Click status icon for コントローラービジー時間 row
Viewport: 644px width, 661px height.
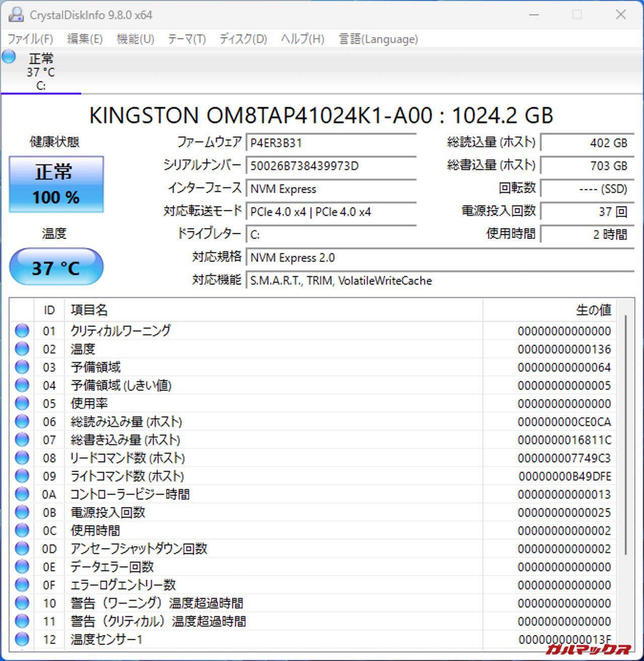(x=22, y=494)
